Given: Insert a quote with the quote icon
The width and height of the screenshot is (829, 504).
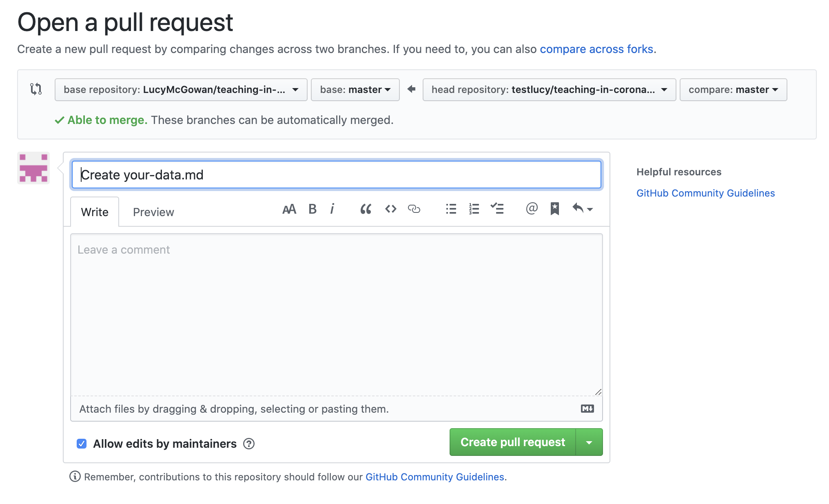Looking at the screenshot, I should point(366,209).
